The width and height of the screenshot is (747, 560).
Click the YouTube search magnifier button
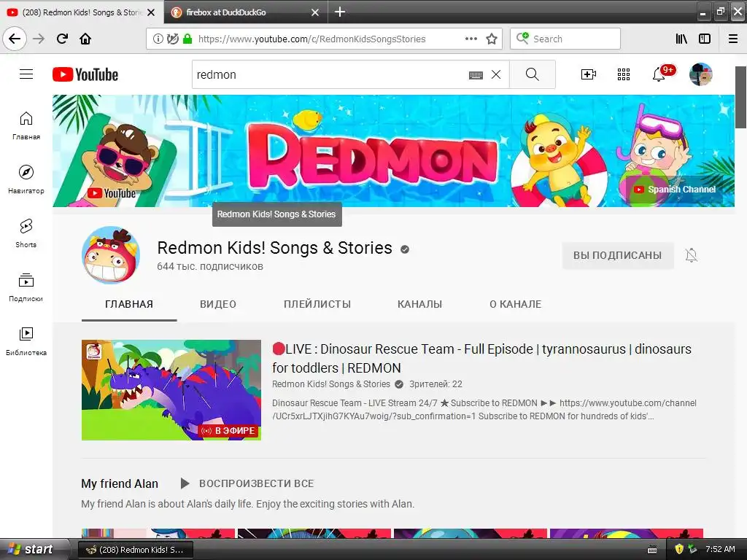click(x=532, y=74)
